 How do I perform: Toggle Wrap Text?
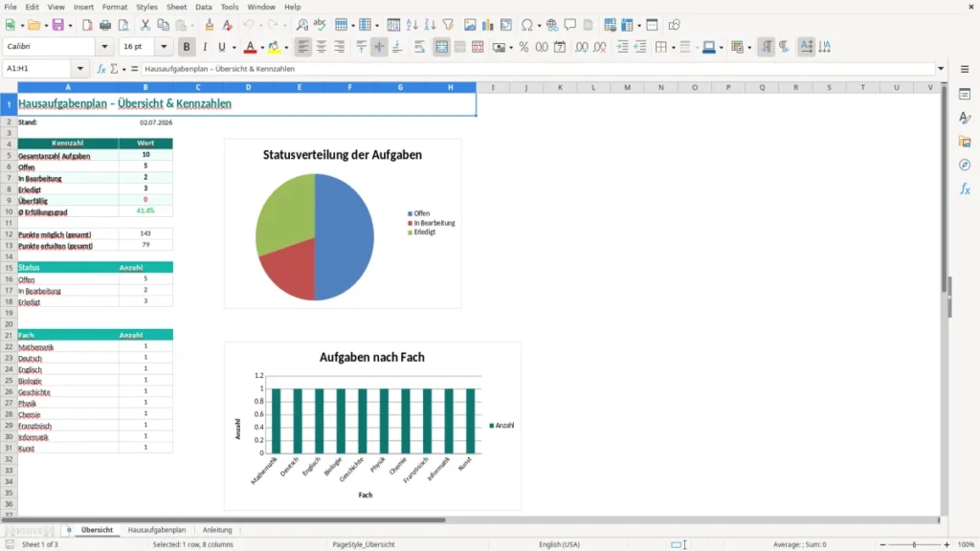(419, 47)
